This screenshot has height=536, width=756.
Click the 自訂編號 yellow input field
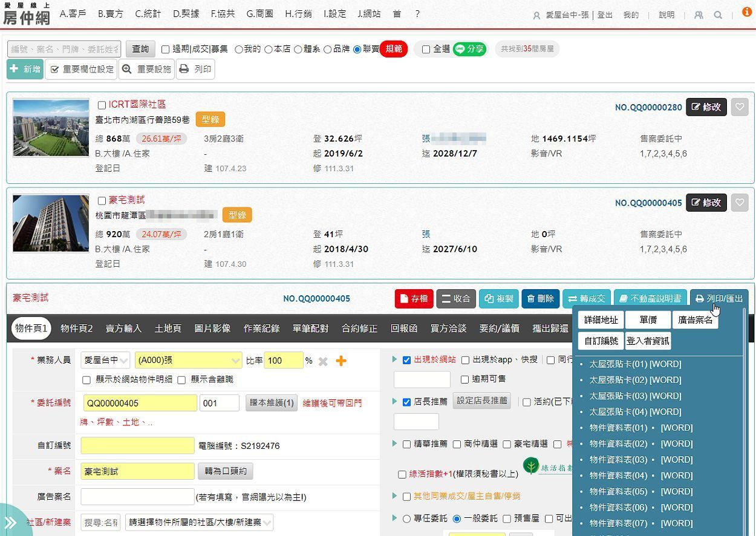tap(137, 446)
